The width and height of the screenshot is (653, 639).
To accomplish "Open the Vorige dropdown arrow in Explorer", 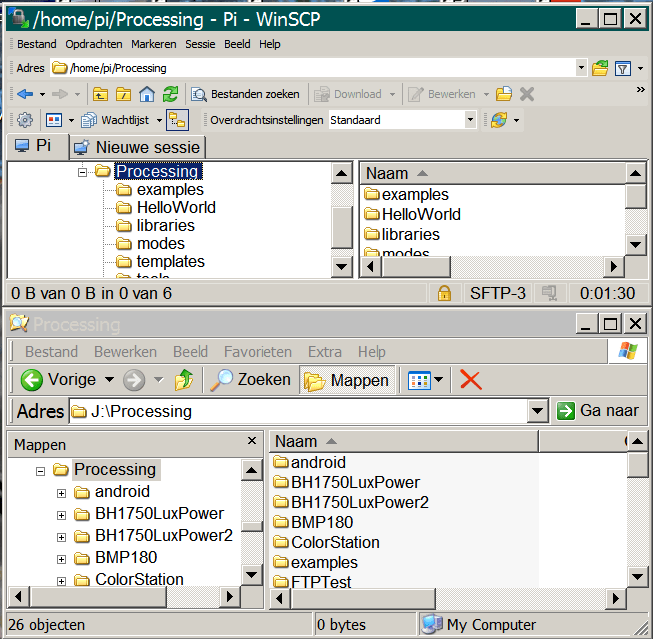I will click(109, 379).
